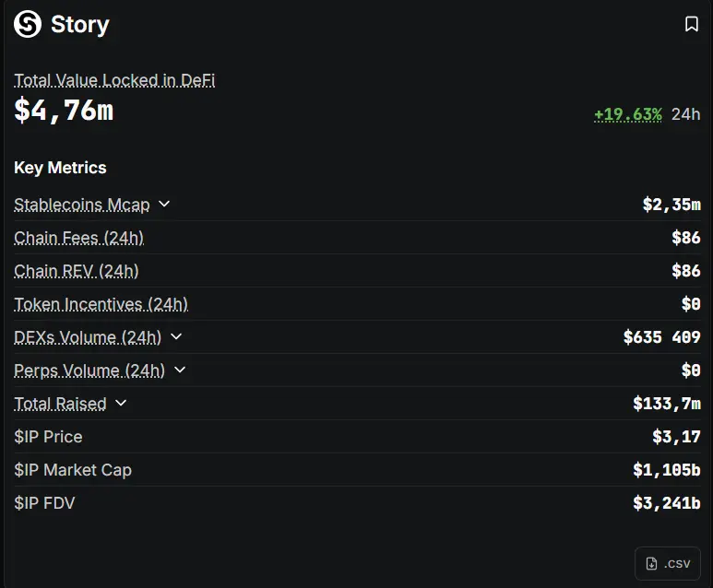
Task: Expand the Perps Volume (24h) row
Action: (180, 370)
